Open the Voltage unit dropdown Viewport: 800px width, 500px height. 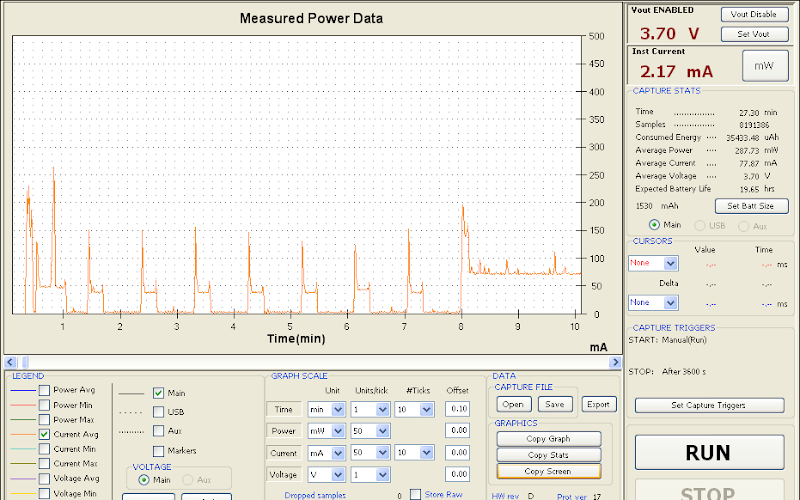tap(327, 475)
